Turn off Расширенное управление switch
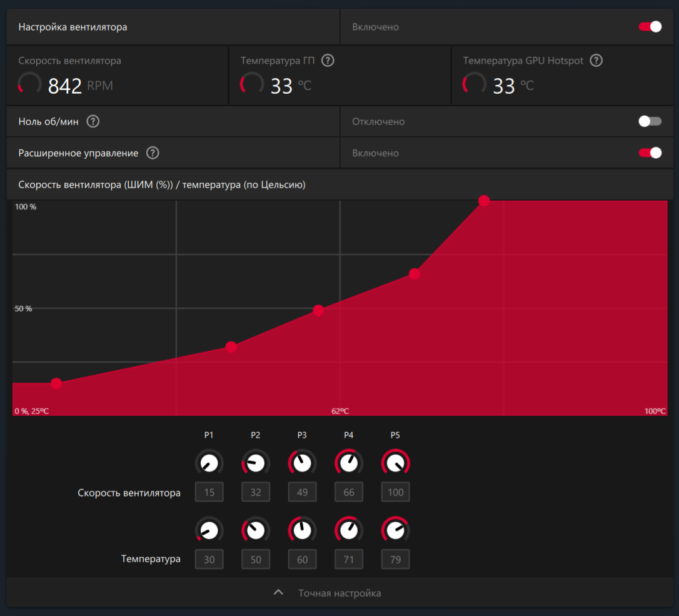This screenshot has width=679, height=616. click(650, 153)
